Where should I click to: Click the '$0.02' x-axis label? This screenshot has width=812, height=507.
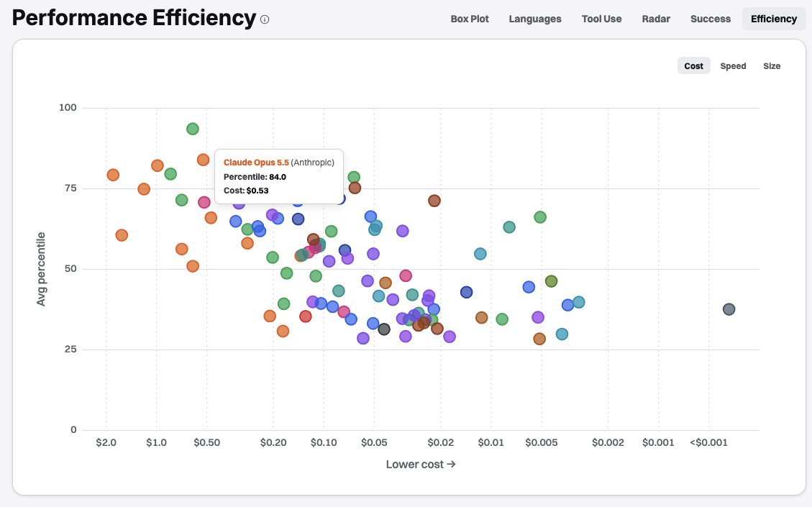click(x=441, y=443)
